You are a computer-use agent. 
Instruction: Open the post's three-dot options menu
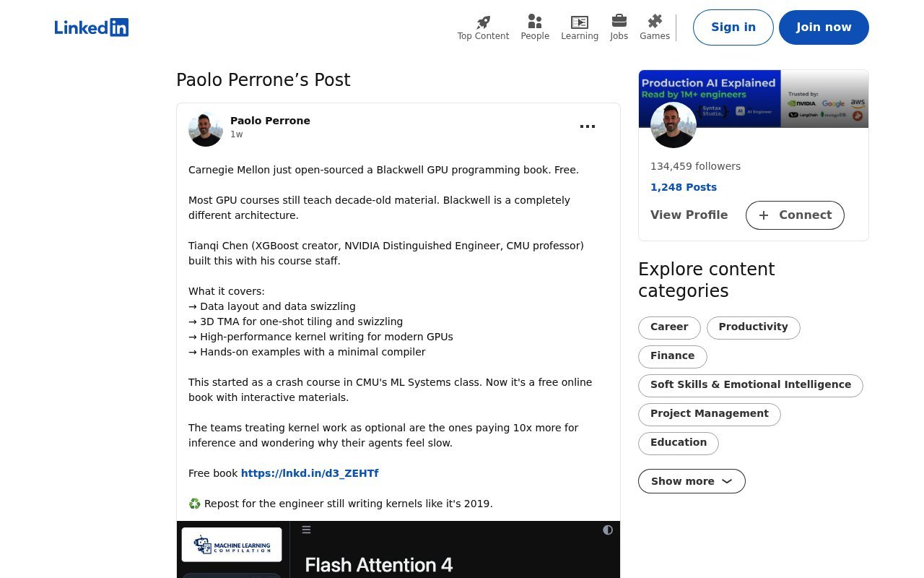[588, 126]
